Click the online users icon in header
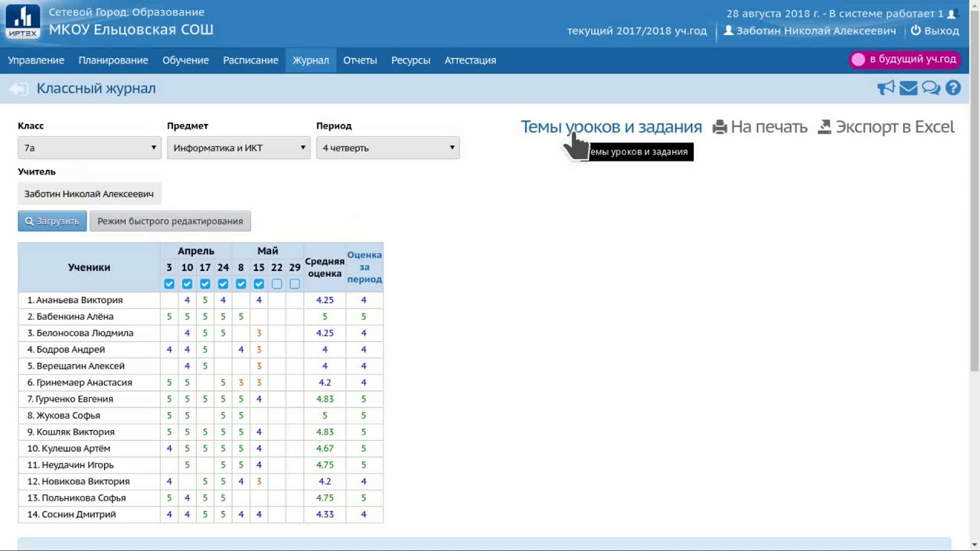This screenshot has height=551, width=980. pos(952,14)
